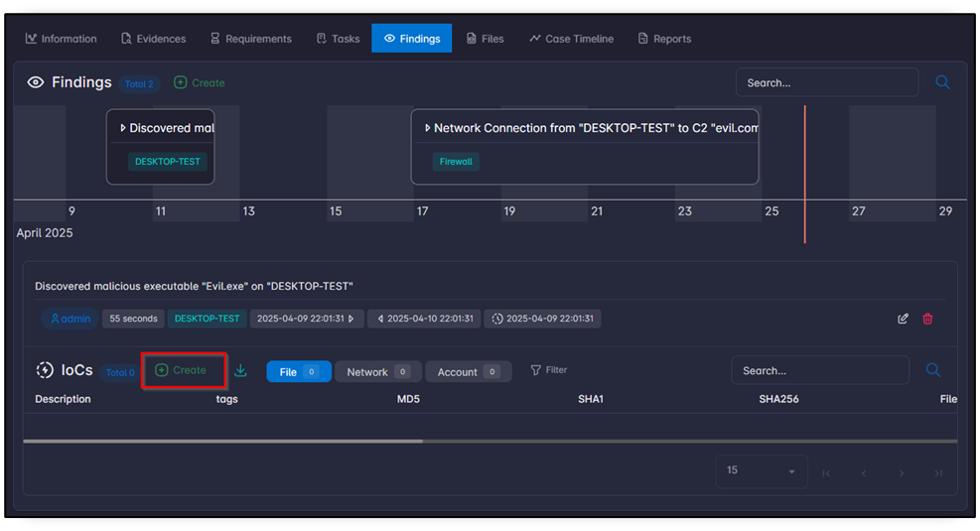980x531 pixels.
Task: Select the File IoC filter
Action: click(x=299, y=371)
